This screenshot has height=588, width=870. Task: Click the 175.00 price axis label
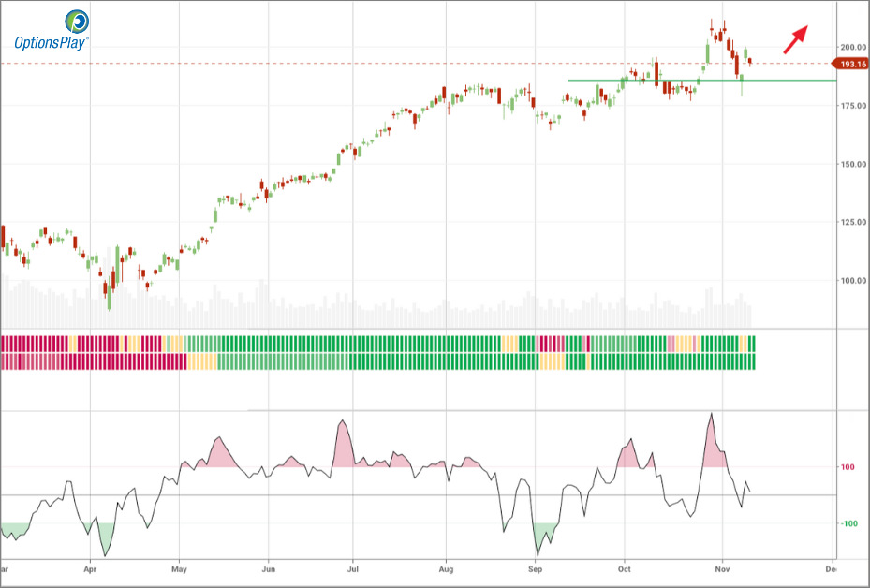(x=852, y=106)
